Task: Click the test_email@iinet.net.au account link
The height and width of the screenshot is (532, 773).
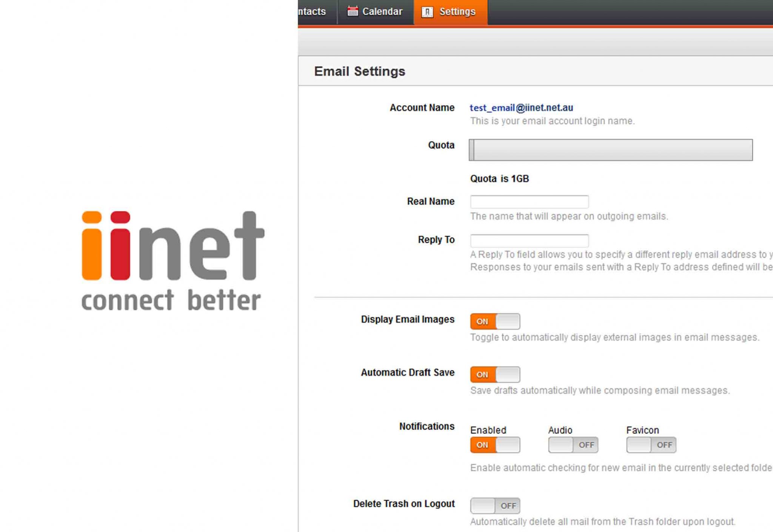Action: pyautogui.click(x=522, y=108)
